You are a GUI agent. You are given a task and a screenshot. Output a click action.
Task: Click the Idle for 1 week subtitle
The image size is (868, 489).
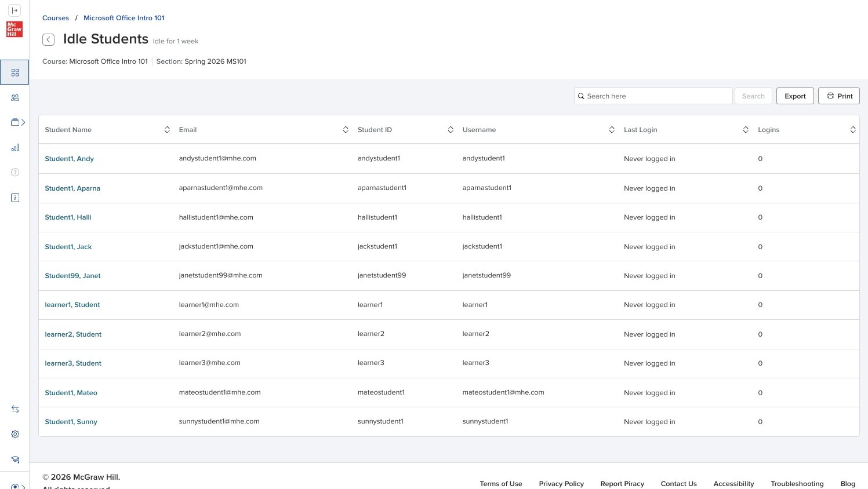click(x=176, y=41)
